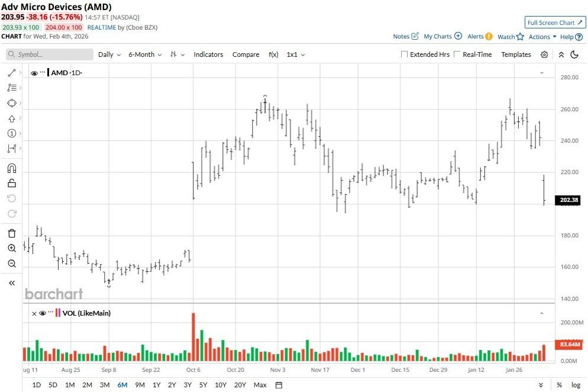Image resolution: width=588 pixels, height=392 pixels.
Task: Collapse the volume pane chevron
Action: click(541, 313)
